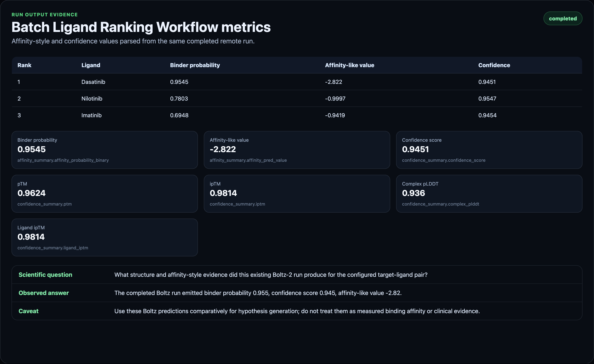Click the pTM value 0.9624
The image size is (594, 364).
pyautogui.click(x=31, y=193)
